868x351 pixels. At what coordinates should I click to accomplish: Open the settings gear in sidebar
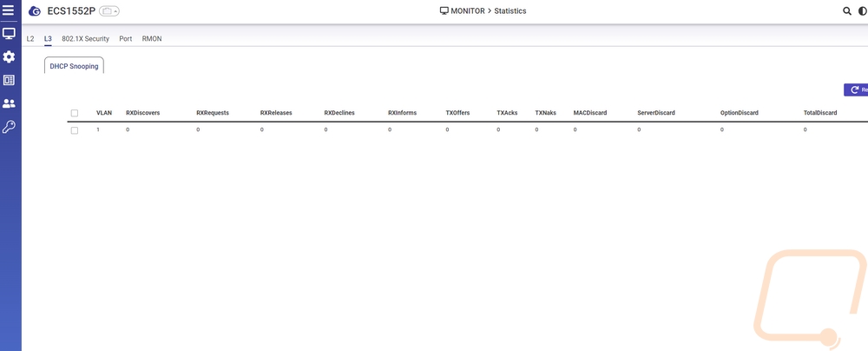[9, 56]
